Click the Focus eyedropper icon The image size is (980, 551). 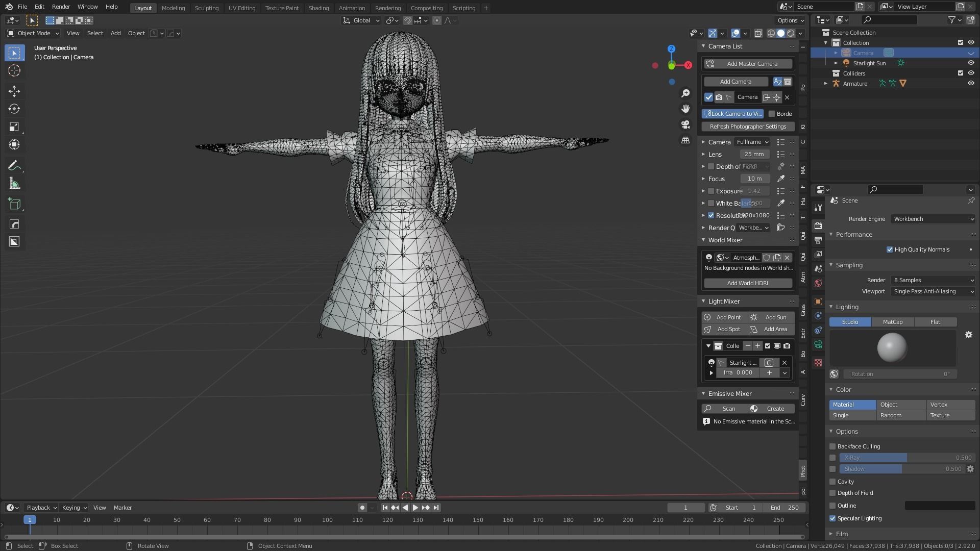tap(780, 179)
